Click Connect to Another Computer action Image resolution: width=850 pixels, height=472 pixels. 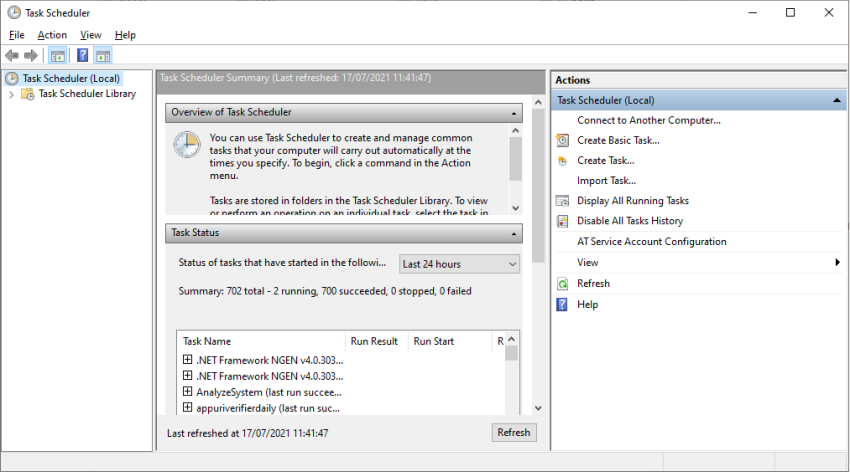(649, 120)
